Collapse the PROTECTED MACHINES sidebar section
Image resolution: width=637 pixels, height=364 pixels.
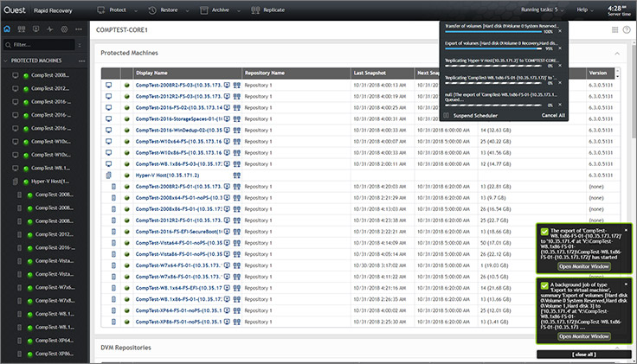tap(5, 61)
